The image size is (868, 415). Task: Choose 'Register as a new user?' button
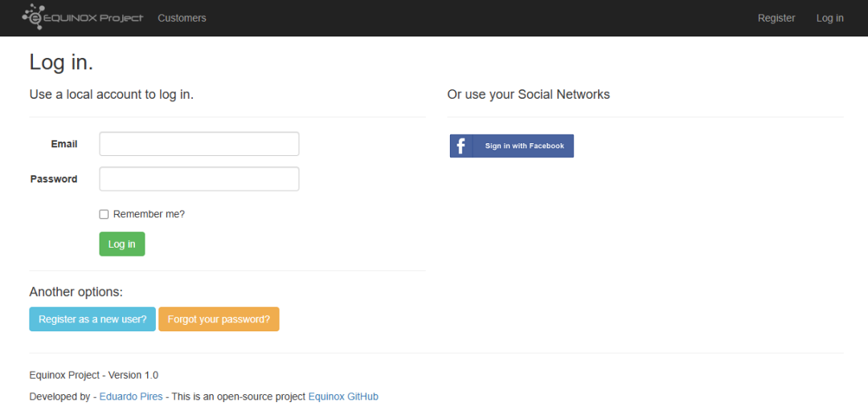coord(92,319)
